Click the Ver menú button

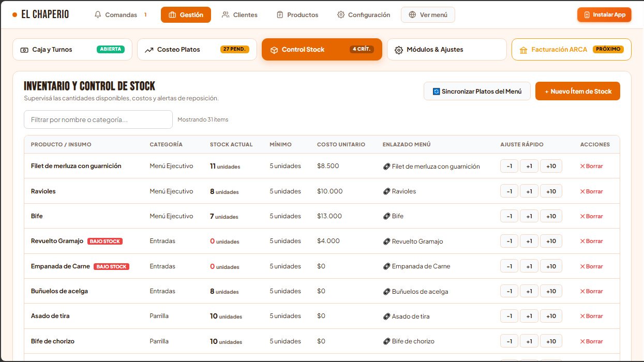pyautogui.click(x=428, y=15)
